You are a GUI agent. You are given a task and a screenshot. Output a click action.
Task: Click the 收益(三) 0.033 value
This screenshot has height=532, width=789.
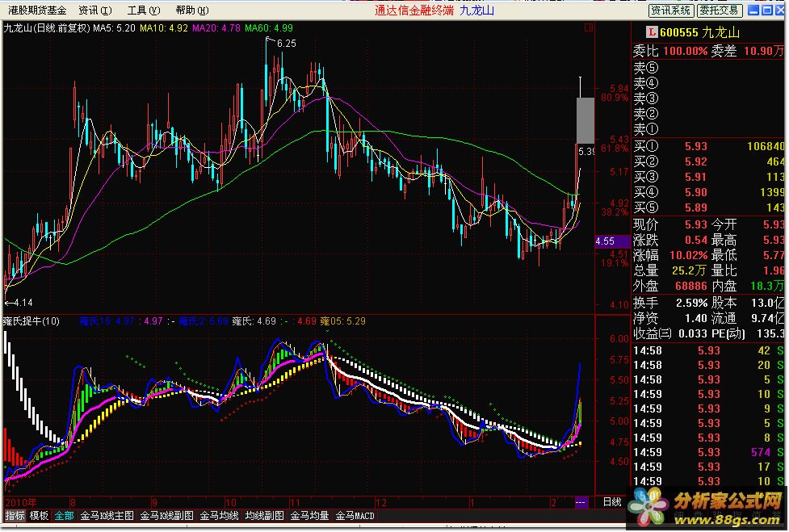click(694, 333)
